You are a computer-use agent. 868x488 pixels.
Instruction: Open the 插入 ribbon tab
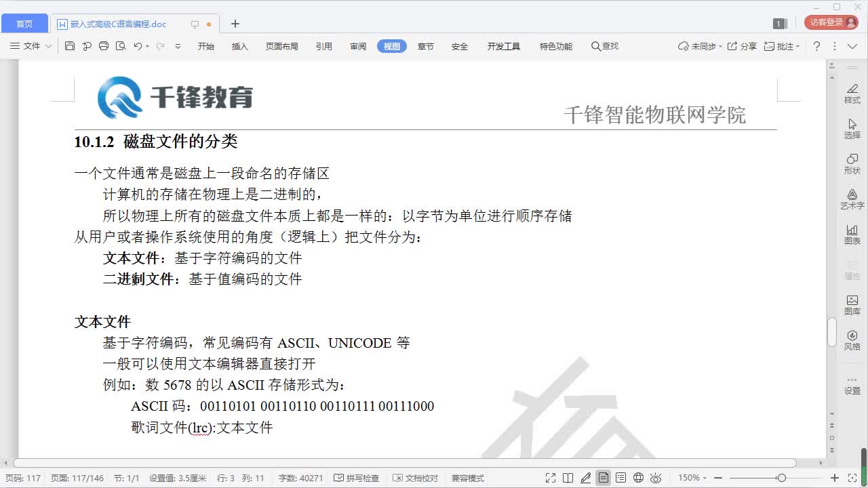pyautogui.click(x=240, y=46)
